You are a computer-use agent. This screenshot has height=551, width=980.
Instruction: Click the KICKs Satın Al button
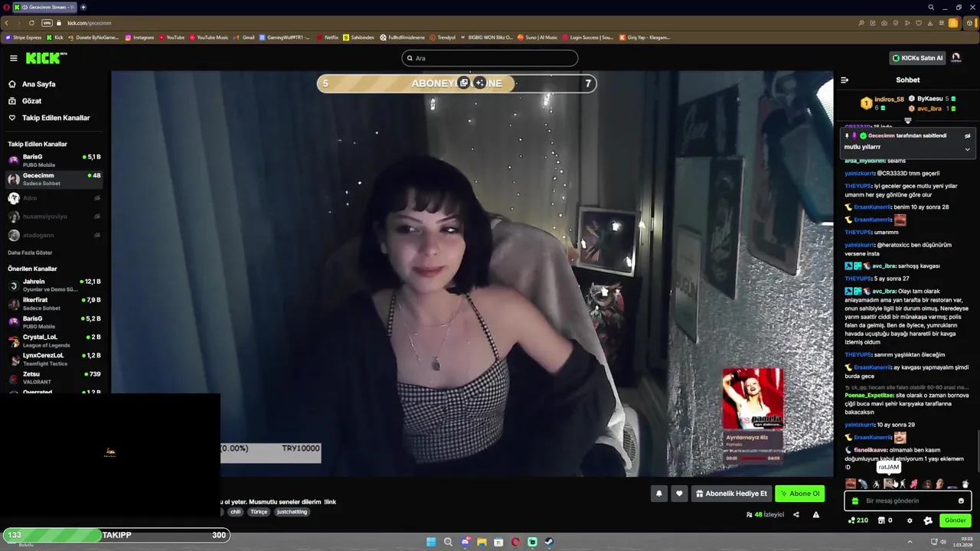[x=916, y=58]
